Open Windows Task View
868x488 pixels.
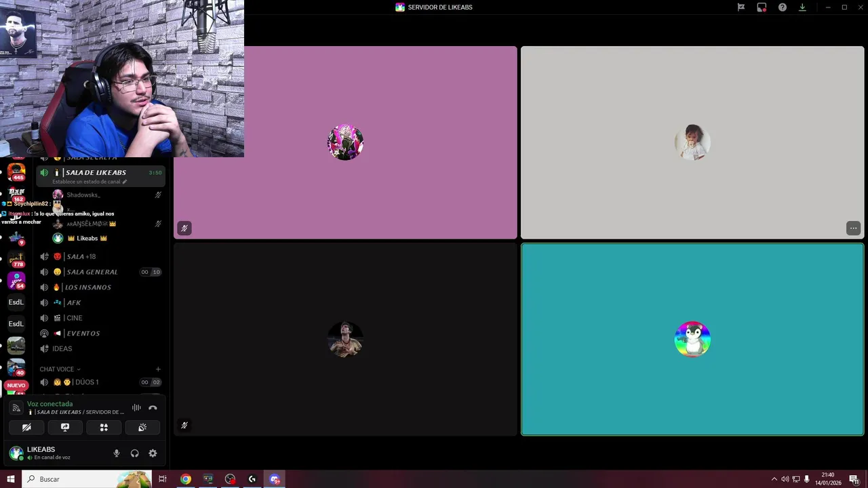coord(163,479)
